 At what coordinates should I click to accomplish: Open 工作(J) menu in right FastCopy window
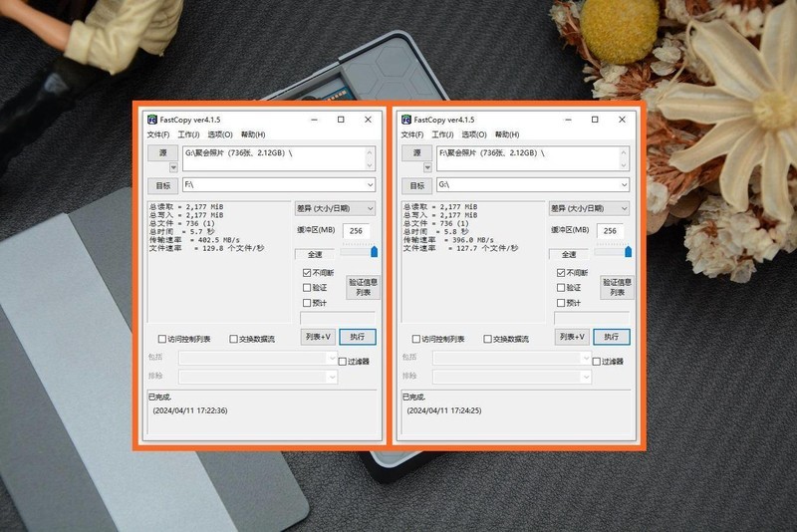coord(442,134)
